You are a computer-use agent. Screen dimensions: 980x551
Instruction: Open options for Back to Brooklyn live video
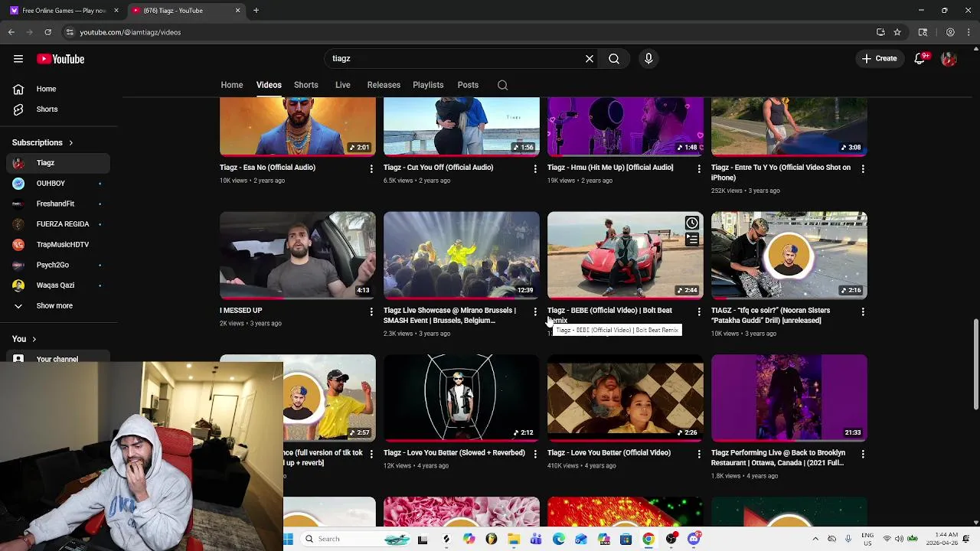(x=863, y=454)
